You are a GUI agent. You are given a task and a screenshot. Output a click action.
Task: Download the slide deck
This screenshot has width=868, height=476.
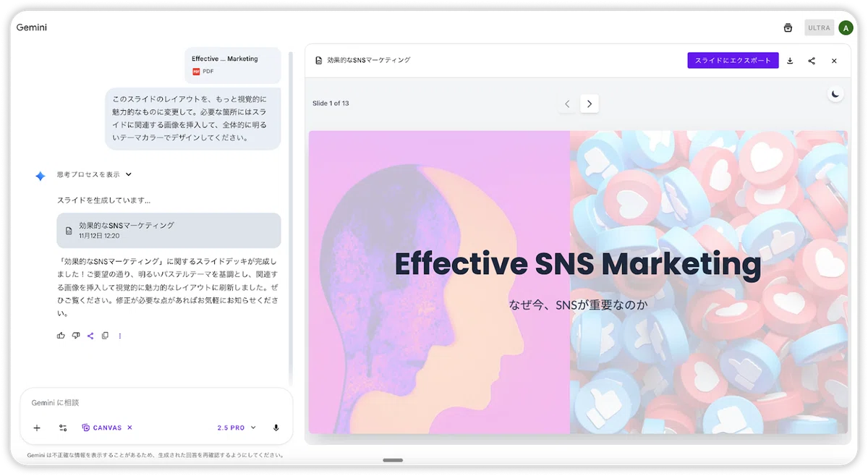(x=790, y=61)
